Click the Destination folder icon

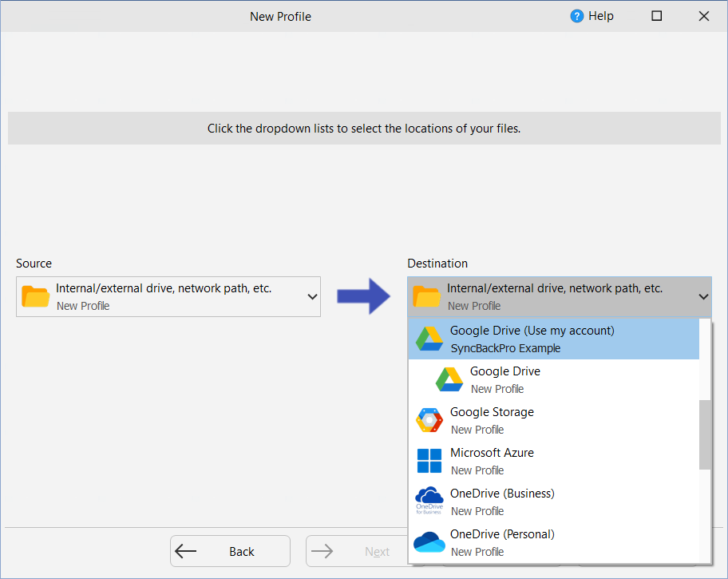coord(427,296)
